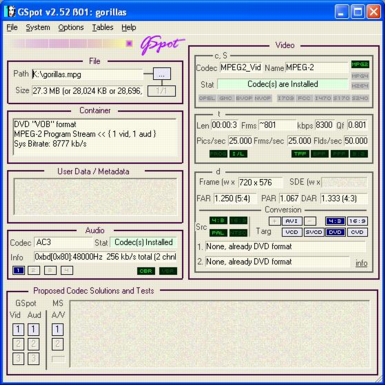Select target aspect 4:3 button
Image resolution: width=386 pixels, height=386 pixels.
[335, 221]
